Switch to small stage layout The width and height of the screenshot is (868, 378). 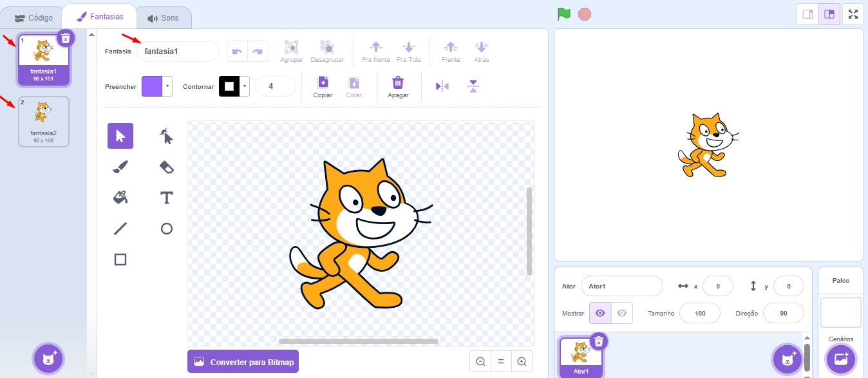pos(807,14)
